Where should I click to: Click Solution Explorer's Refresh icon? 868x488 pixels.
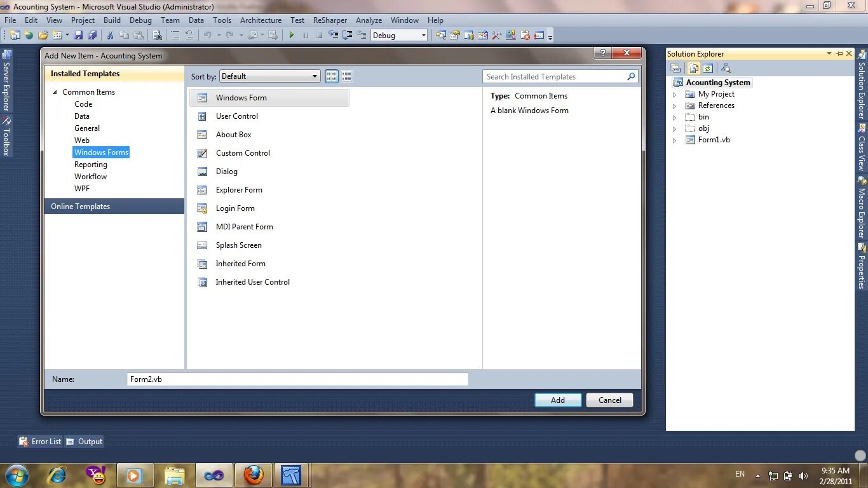[708, 68]
